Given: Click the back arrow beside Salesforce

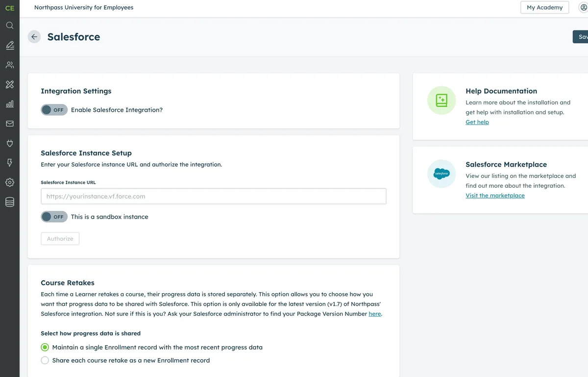Looking at the screenshot, I should pyautogui.click(x=34, y=37).
